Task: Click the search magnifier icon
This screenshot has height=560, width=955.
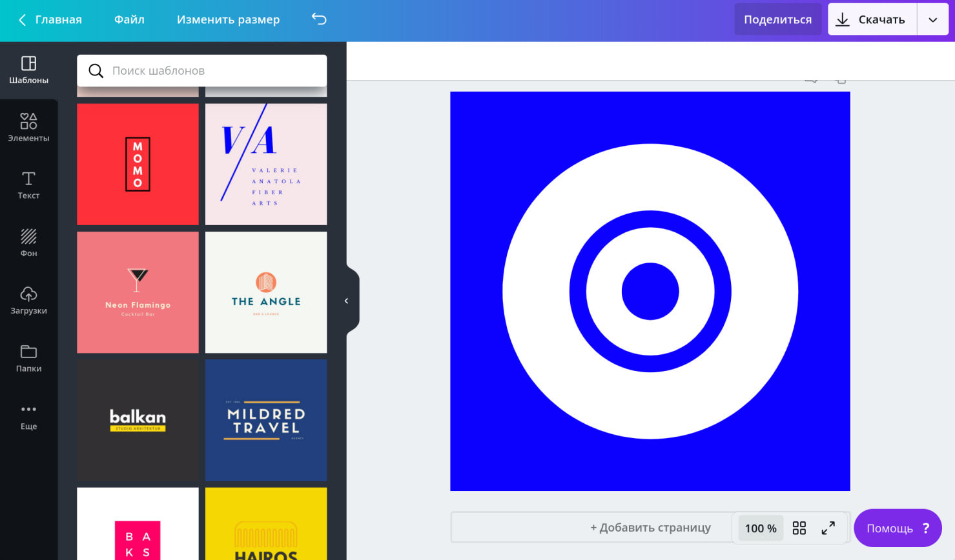Action: coord(96,71)
